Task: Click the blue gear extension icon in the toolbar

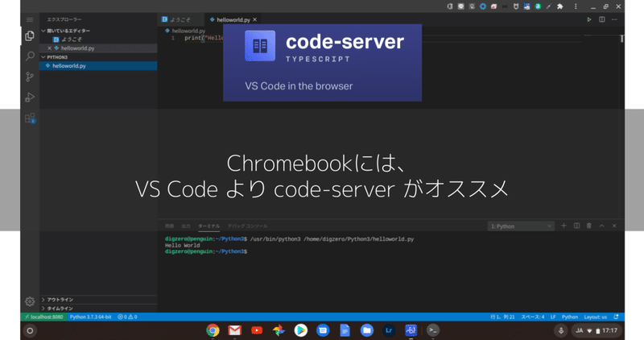Action: [483, 6]
